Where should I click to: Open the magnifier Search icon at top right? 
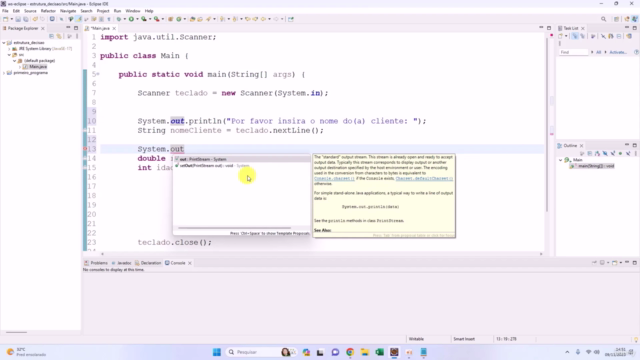pos(604,19)
